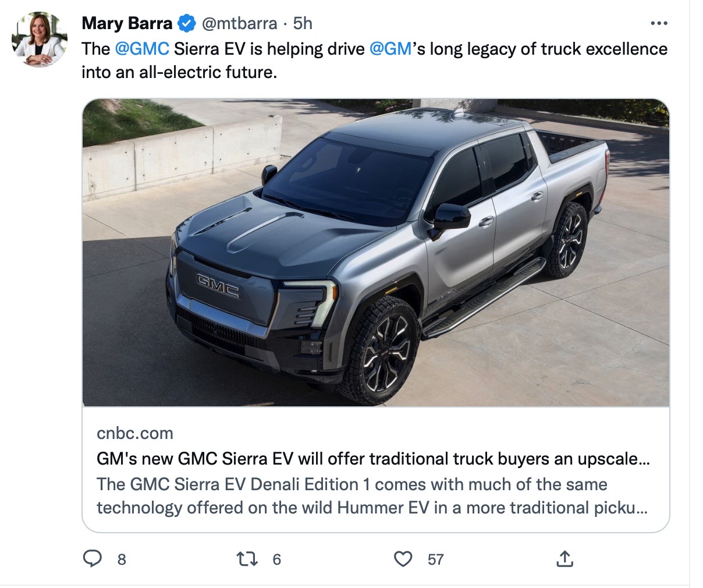Viewport: 703px width, 588px height.
Task: Click the @mtbarra handle
Action: pyautogui.click(x=239, y=23)
